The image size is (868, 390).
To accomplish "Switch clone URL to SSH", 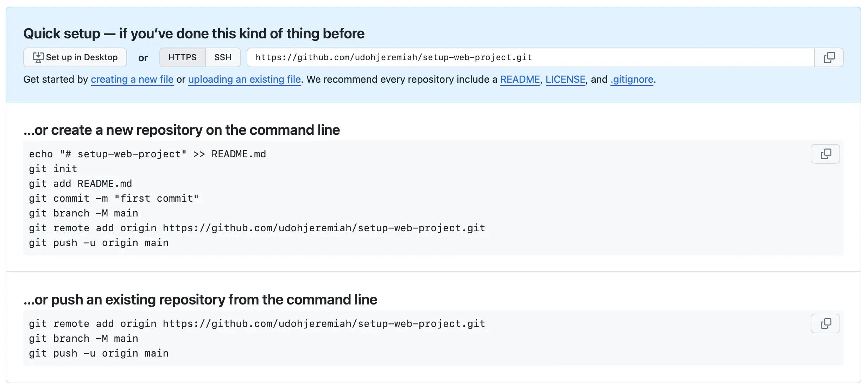I will click(223, 57).
